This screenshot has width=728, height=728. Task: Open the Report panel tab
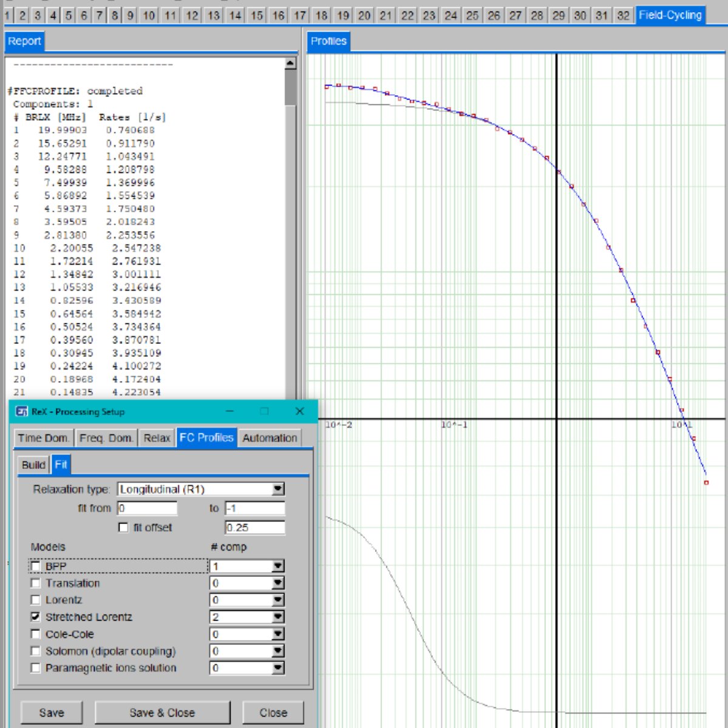[24, 41]
